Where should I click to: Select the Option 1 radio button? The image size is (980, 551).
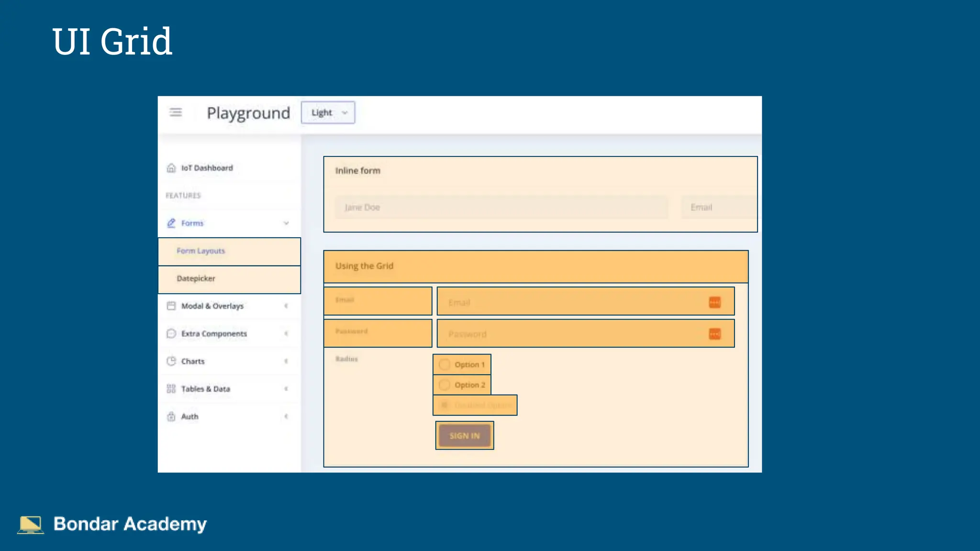(445, 364)
